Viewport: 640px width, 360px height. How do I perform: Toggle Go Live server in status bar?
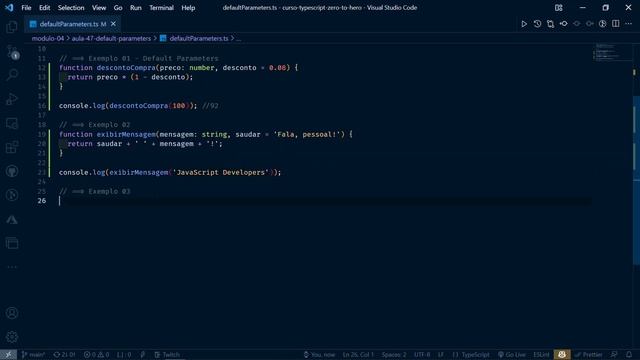click(512, 355)
